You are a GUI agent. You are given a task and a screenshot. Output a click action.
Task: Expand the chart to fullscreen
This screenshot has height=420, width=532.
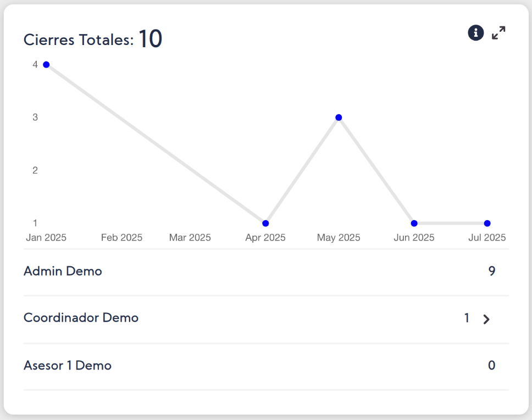point(498,33)
